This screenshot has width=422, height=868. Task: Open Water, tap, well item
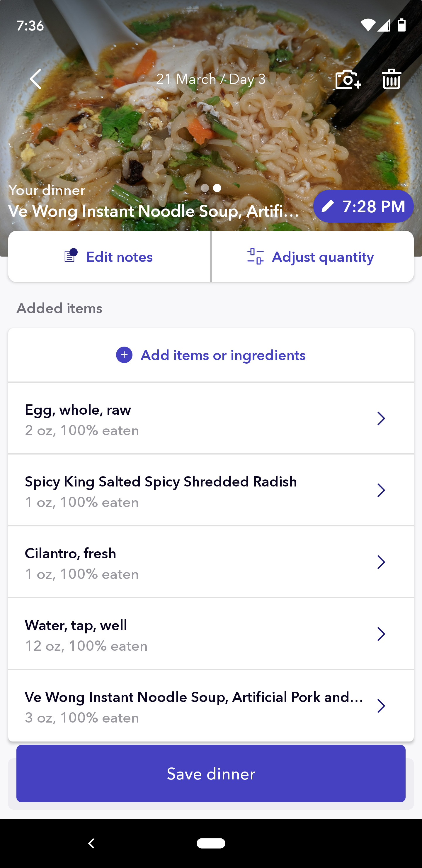(202, 634)
